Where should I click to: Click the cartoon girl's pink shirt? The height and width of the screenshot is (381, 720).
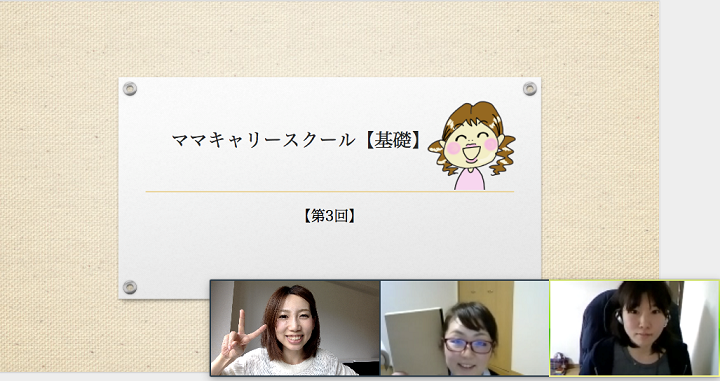click(x=470, y=179)
